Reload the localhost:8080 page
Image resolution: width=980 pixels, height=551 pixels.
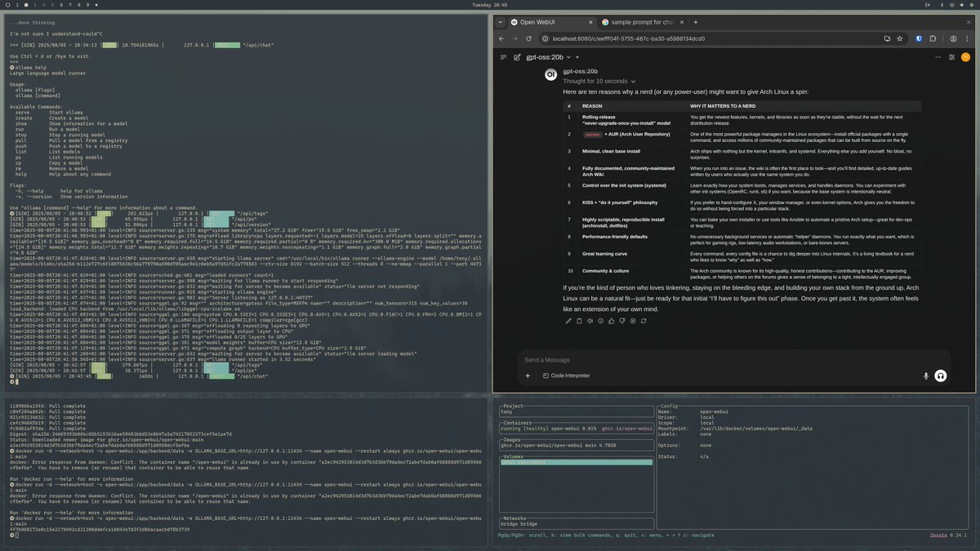point(528,38)
